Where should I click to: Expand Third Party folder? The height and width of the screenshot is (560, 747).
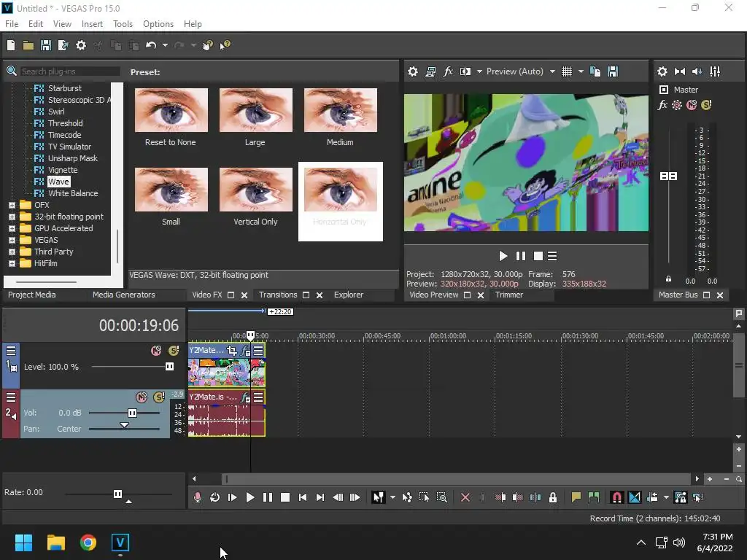click(x=12, y=252)
